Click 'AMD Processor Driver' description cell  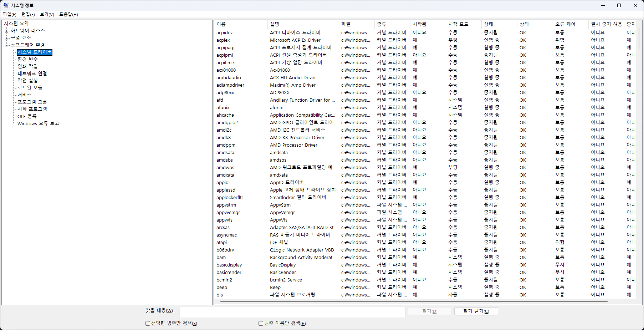(293, 145)
